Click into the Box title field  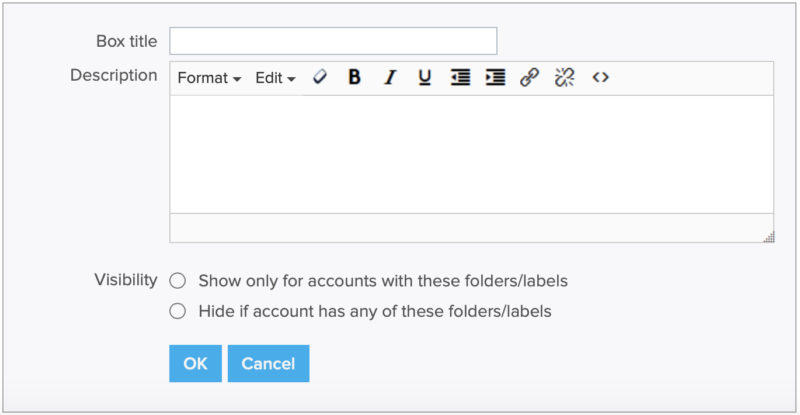click(x=333, y=41)
